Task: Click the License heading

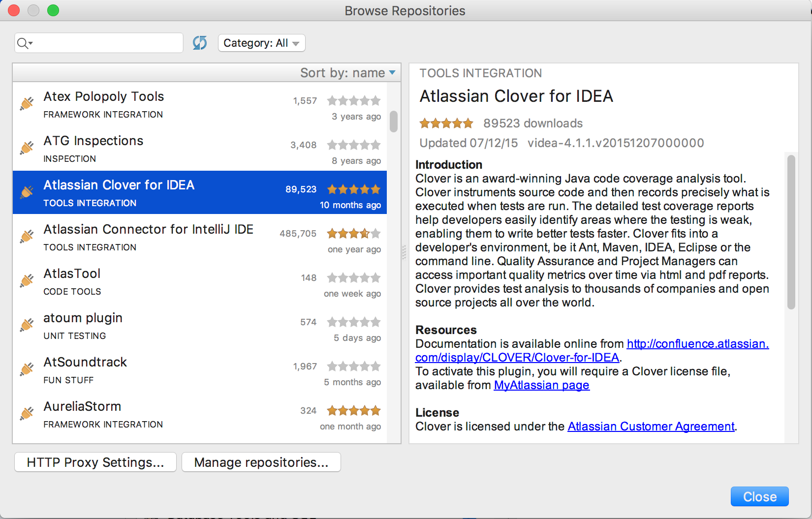Action: pyautogui.click(x=437, y=413)
